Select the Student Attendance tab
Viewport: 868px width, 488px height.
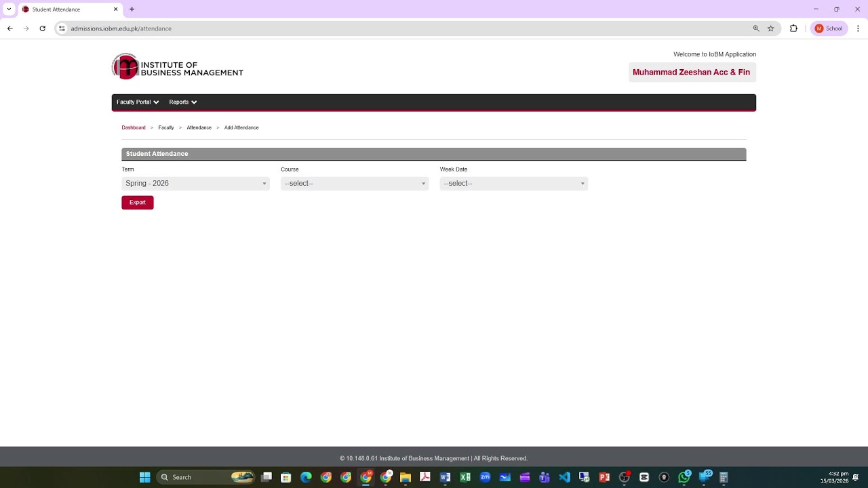tap(70, 9)
